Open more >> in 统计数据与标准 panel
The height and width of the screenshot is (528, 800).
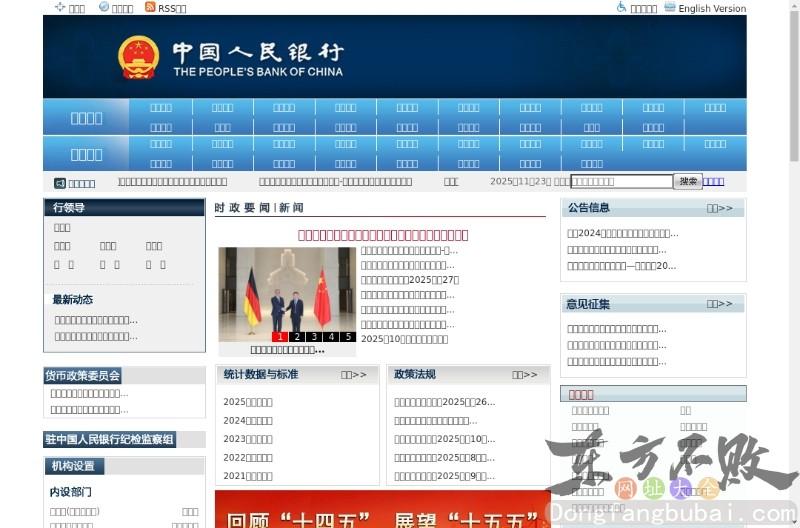(354, 375)
